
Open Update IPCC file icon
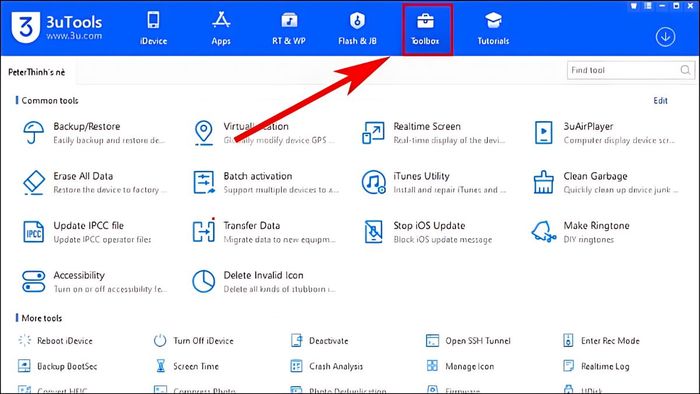tap(33, 232)
